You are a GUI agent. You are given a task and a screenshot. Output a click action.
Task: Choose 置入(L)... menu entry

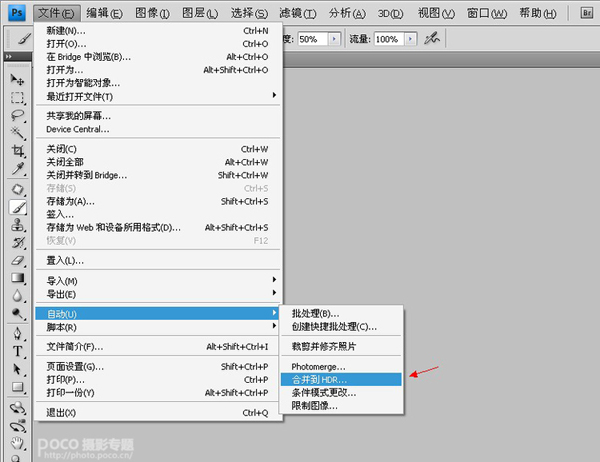158,261
